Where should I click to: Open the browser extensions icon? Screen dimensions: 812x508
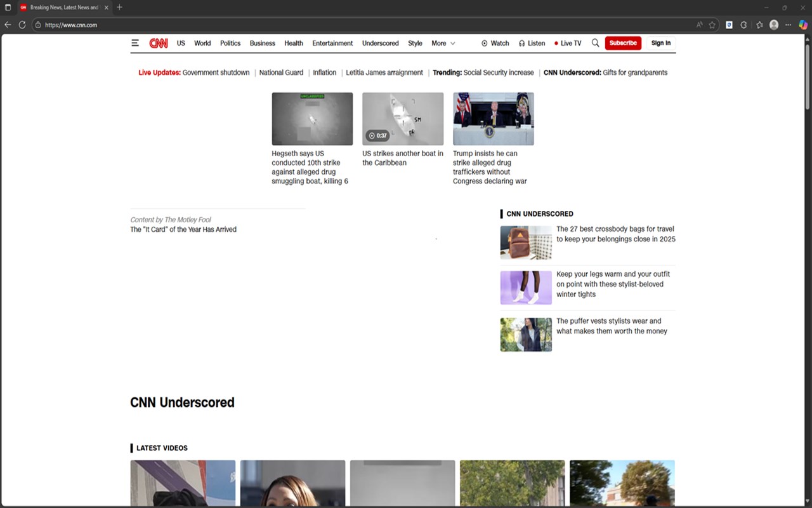click(744, 25)
